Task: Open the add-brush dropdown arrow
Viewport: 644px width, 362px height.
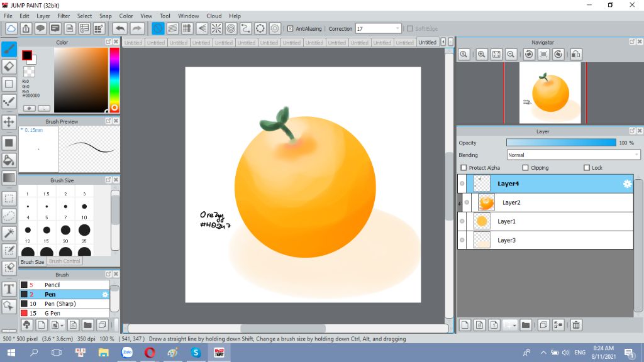Action: tap(62, 326)
